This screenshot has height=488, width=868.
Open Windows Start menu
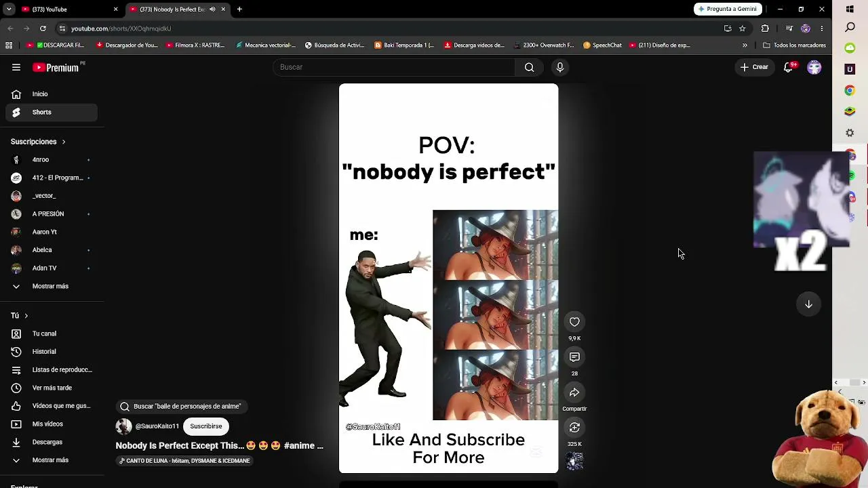[850, 9]
